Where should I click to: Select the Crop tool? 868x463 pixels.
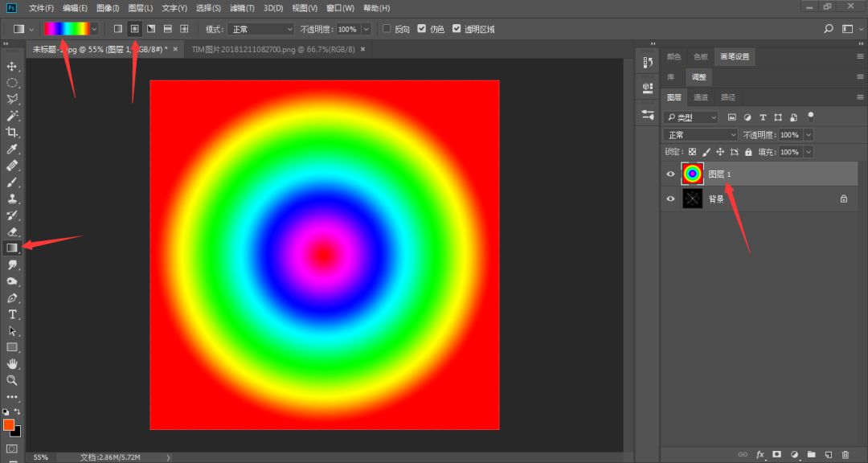point(12,133)
